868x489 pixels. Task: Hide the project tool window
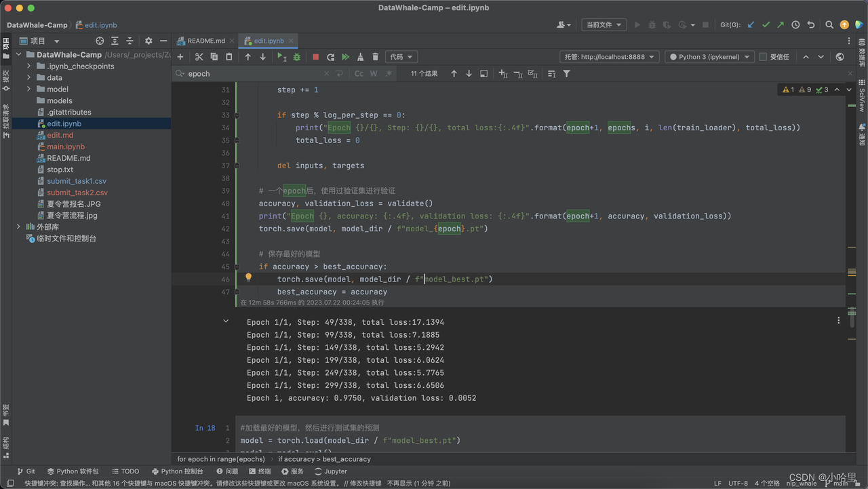tap(163, 41)
